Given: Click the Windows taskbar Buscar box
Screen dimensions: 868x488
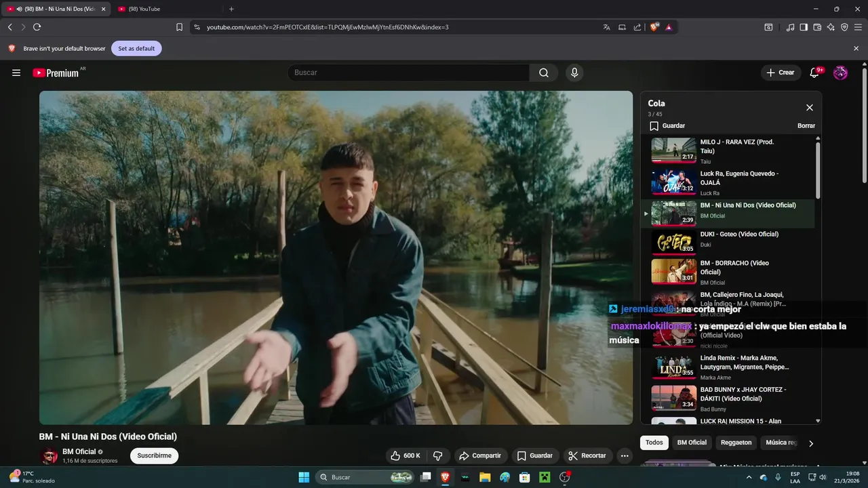Looking at the screenshot, I should (365, 477).
